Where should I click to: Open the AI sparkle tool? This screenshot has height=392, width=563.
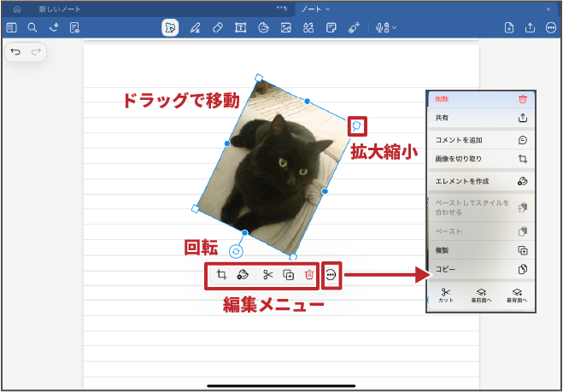pos(54,27)
